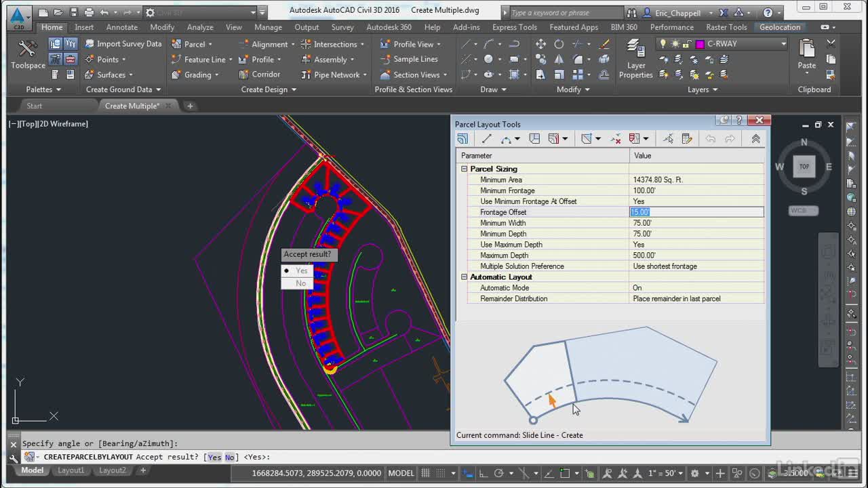Toggle MODEL space button in status bar
Viewport: 868px width, 488px height.
[401, 473]
